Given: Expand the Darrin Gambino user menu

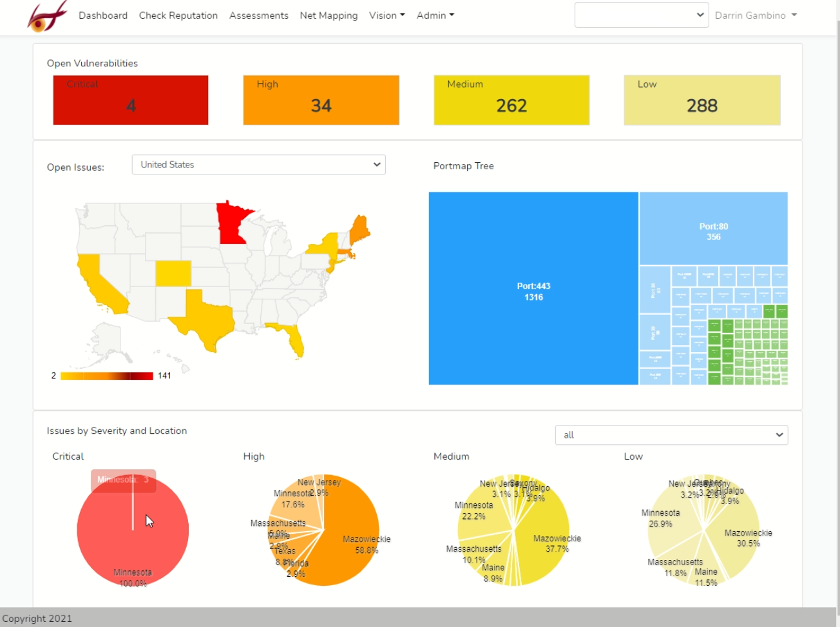Looking at the screenshot, I should 755,15.
